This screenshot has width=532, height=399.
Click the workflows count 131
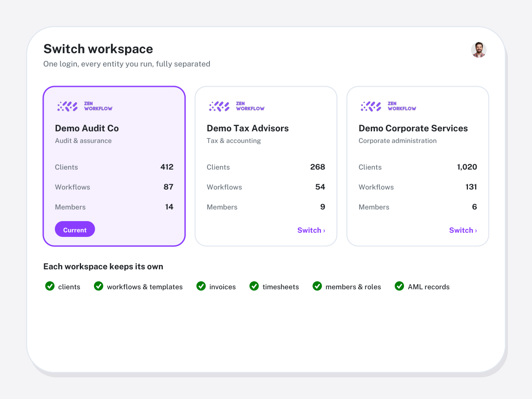471,187
